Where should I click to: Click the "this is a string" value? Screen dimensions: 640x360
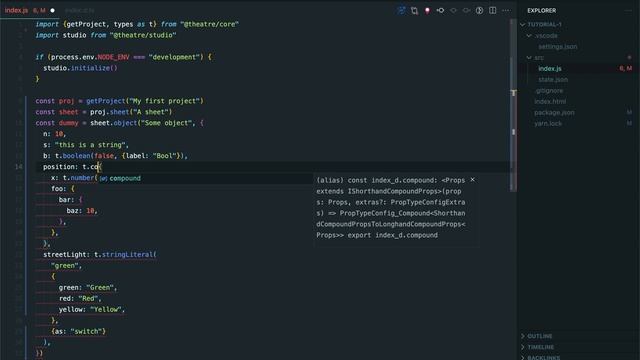tap(90, 145)
